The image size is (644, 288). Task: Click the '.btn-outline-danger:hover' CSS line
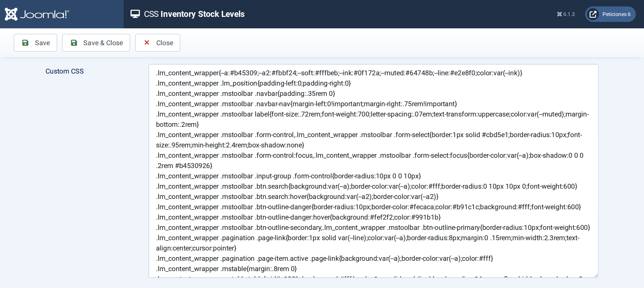coord(298,217)
